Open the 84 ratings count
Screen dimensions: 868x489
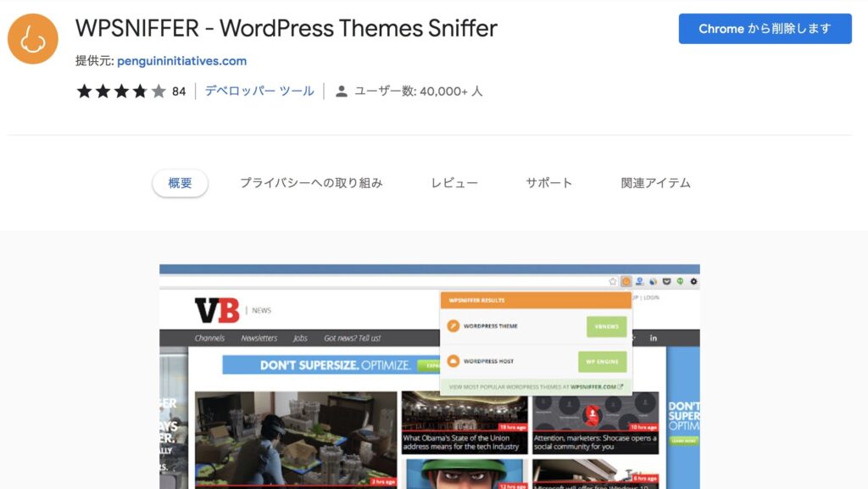[x=179, y=92]
